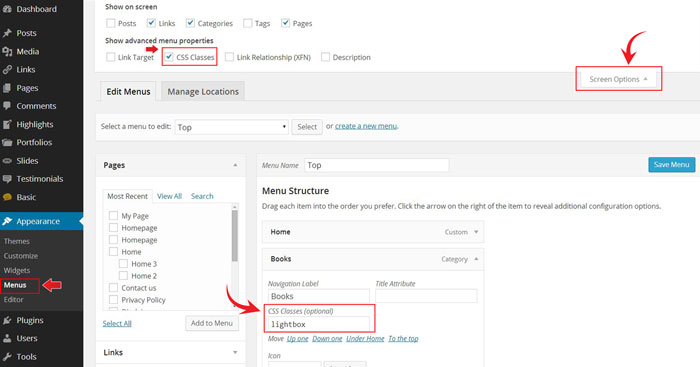Click the Under Home move link
700x367 pixels.
pyautogui.click(x=365, y=338)
